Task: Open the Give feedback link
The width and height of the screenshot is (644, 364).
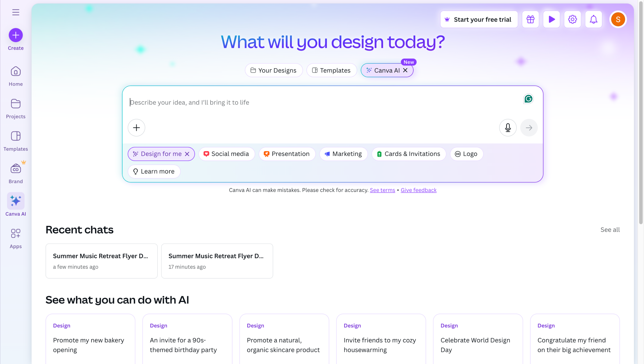Action: pyautogui.click(x=418, y=190)
